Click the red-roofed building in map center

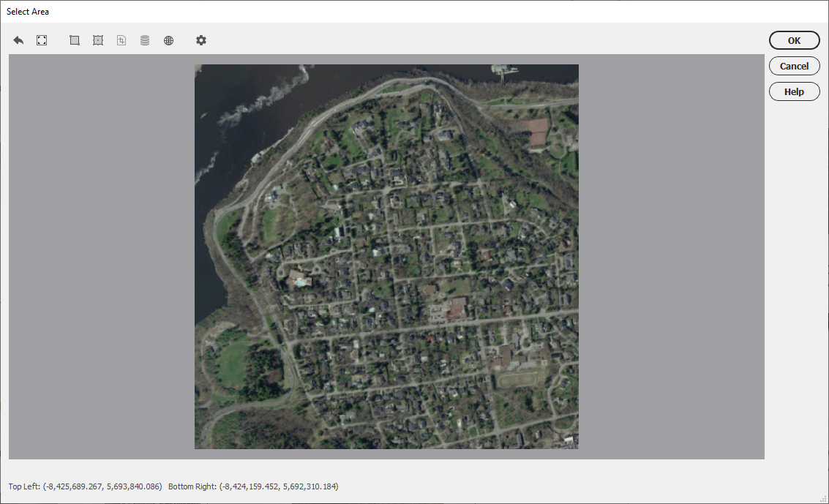click(x=458, y=309)
